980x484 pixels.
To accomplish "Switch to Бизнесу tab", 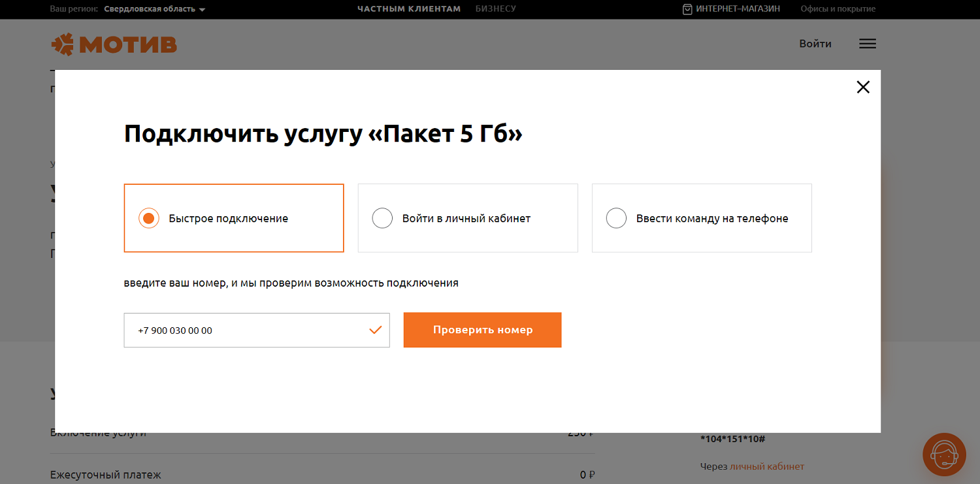I will (496, 9).
